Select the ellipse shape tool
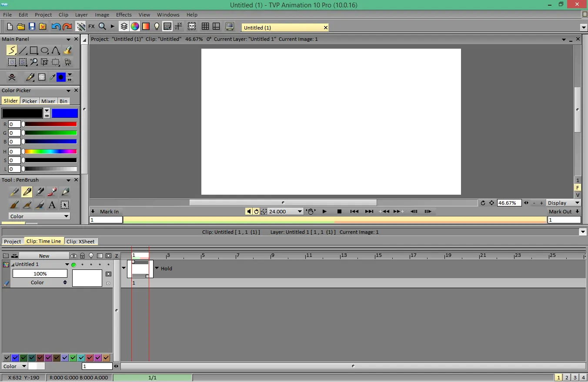The height and width of the screenshot is (382, 588). tap(45, 50)
